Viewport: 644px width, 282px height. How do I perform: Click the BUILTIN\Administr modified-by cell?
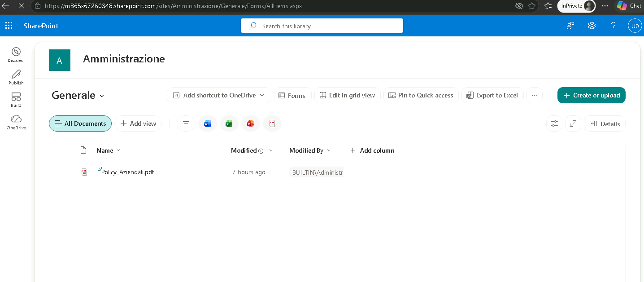pos(318,172)
